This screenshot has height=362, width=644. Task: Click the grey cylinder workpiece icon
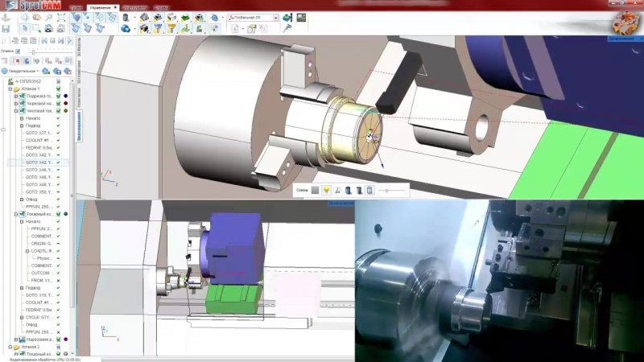click(126, 17)
